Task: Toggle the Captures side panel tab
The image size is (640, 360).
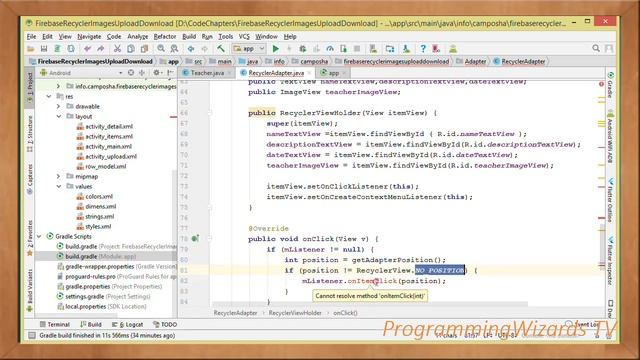Action: click(30, 179)
